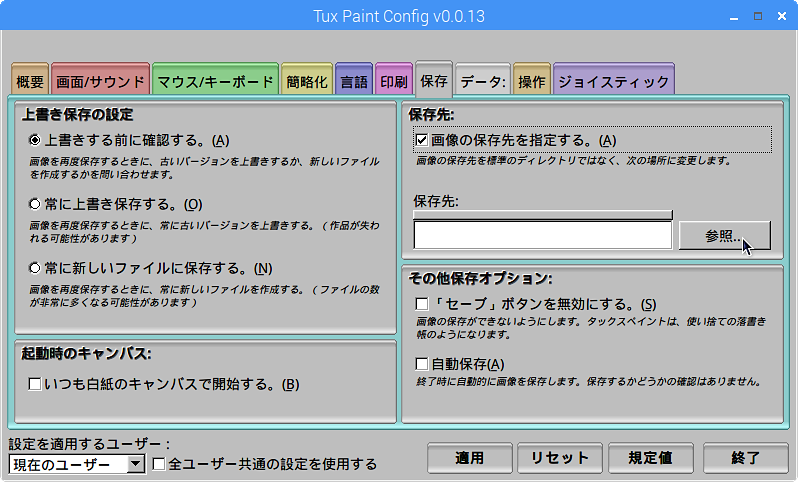Image resolution: width=798 pixels, height=482 pixels.
Task: Toggle 全ユーザー共通の設定を使用する checkbox
Action: [159, 464]
